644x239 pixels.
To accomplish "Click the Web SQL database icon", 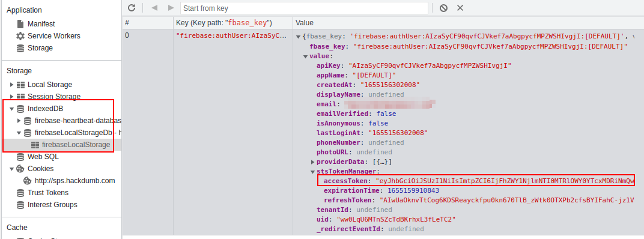I will click(x=20, y=157).
